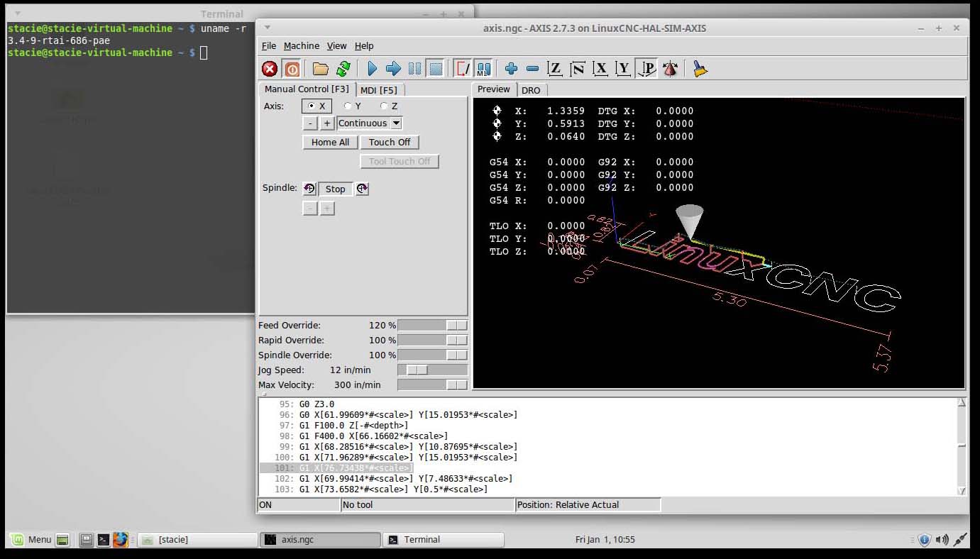Select X axis radio button

click(316, 106)
